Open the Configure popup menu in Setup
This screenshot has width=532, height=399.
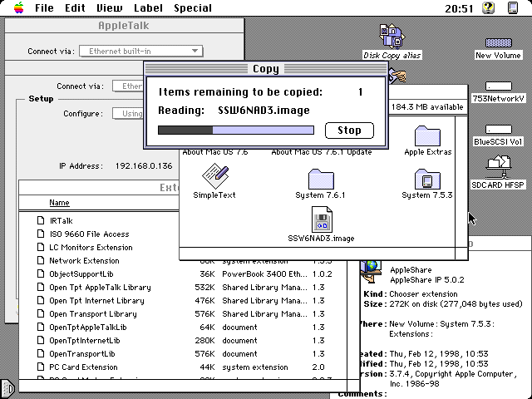133,114
